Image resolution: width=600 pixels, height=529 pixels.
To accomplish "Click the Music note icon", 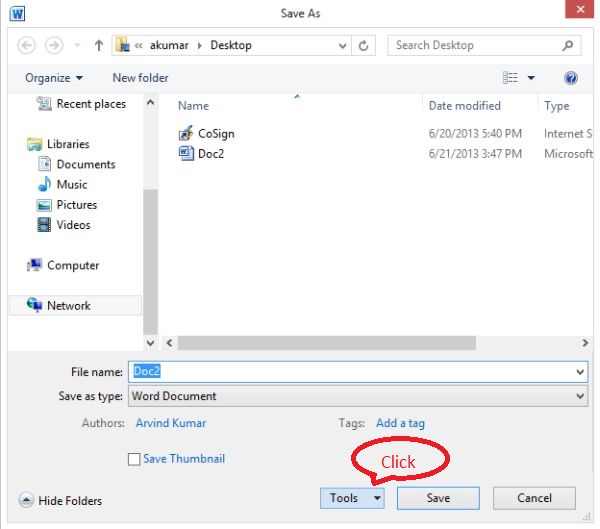I will [44, 184].
